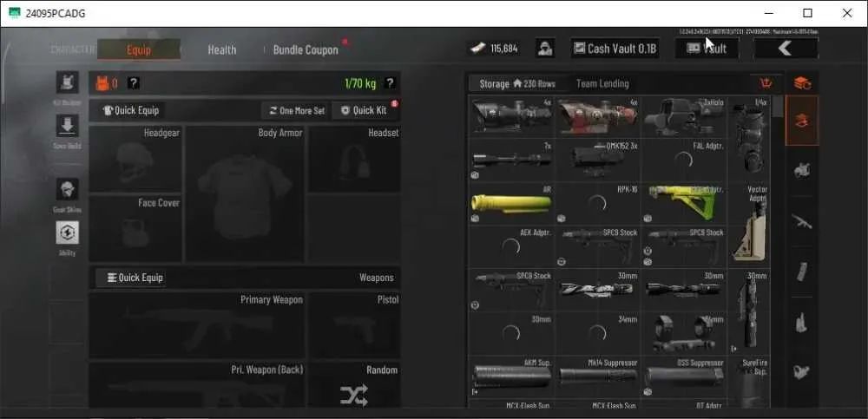Switch to the Equip tab

pyautogui.click(x=139, y=49)
